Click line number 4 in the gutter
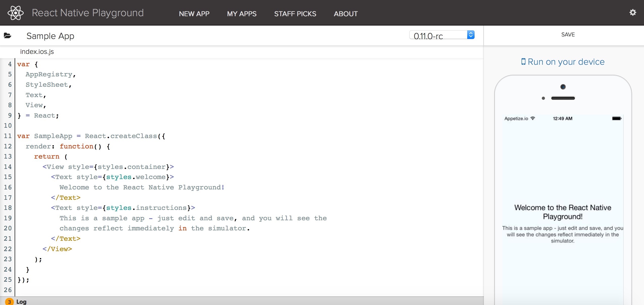 [x=10, y=64]
